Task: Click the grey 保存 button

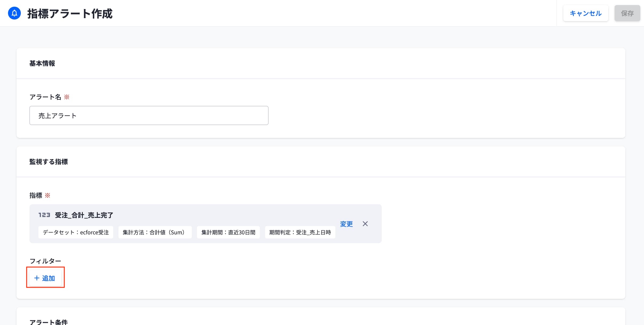Action: (x=627, y=13)
